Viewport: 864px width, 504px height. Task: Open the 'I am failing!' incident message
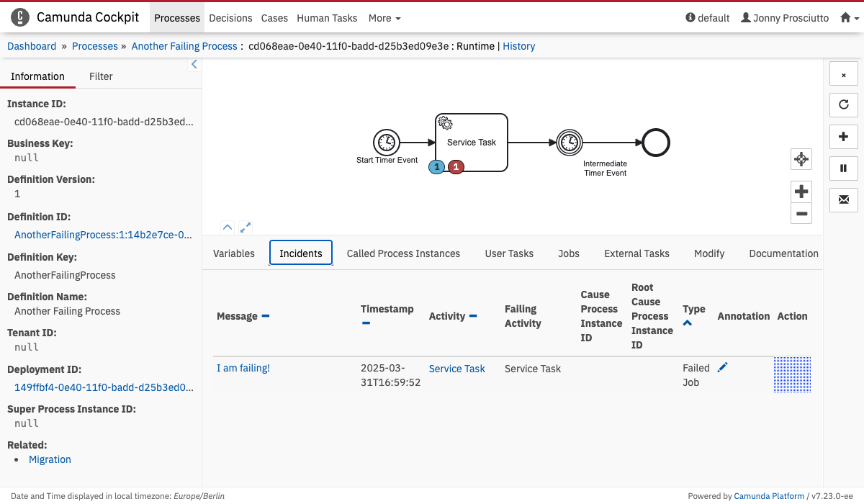(x=243, y=368)
